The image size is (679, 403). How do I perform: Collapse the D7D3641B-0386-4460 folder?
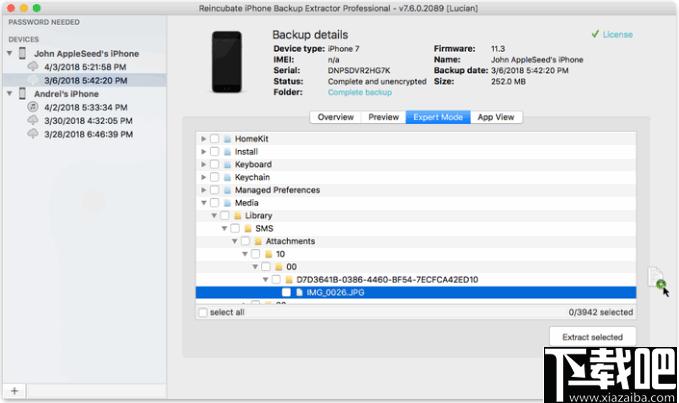265,280
